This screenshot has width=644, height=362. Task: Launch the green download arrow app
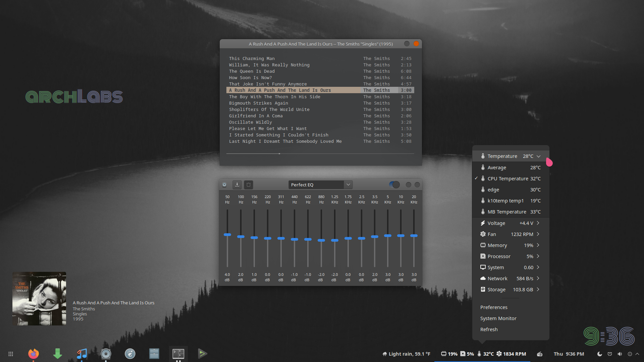[58, 353]
